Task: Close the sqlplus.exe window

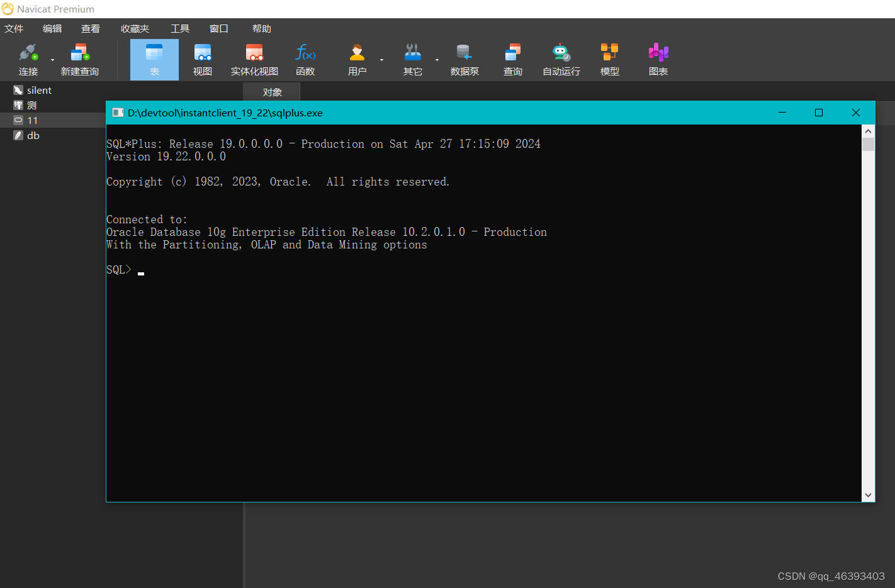Action: tap(856, 113)
